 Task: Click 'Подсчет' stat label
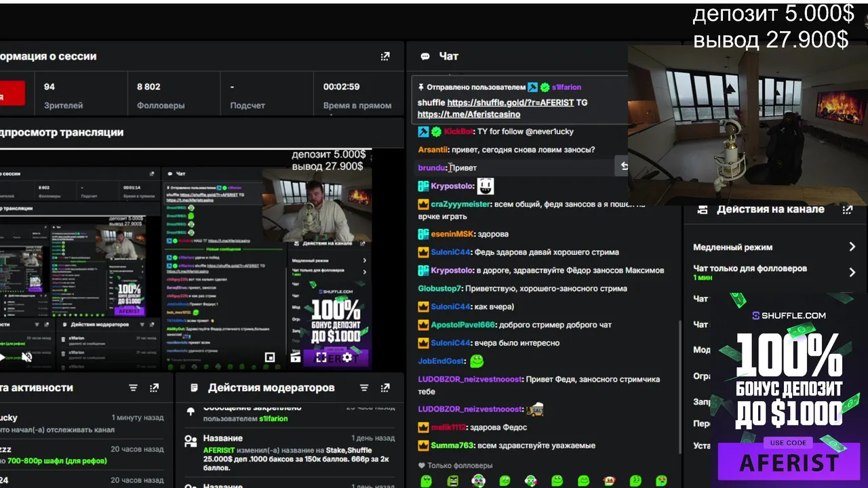point(248,106)
